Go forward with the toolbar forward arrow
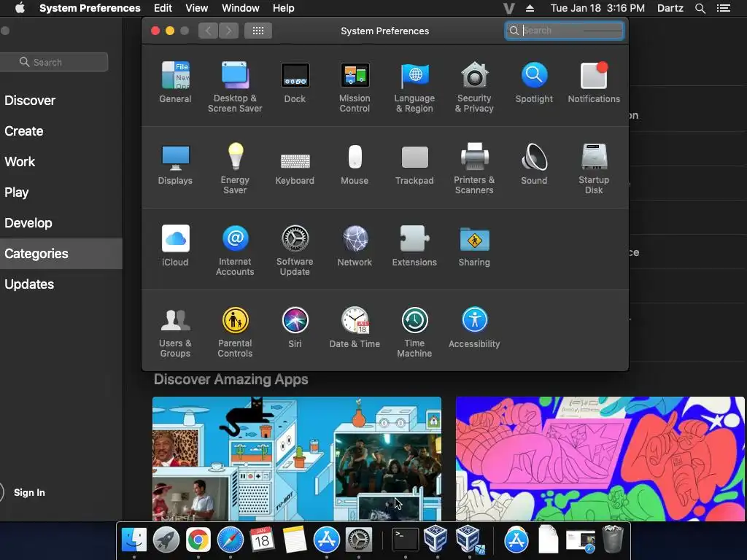The width and height of the screenshot is (747, 560). [228, 31]
